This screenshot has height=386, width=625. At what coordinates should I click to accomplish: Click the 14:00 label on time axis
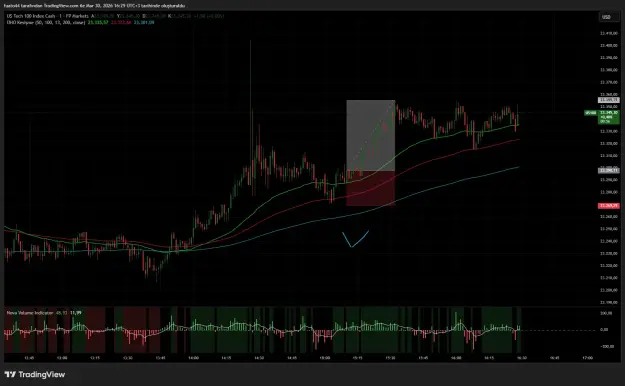coord(193,358)
